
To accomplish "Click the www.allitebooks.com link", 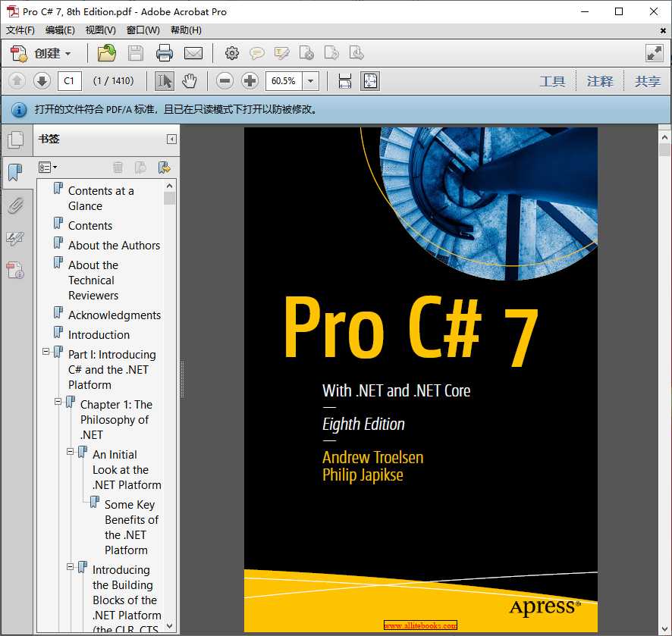I will pyautogui.click(x=421, y=626).
